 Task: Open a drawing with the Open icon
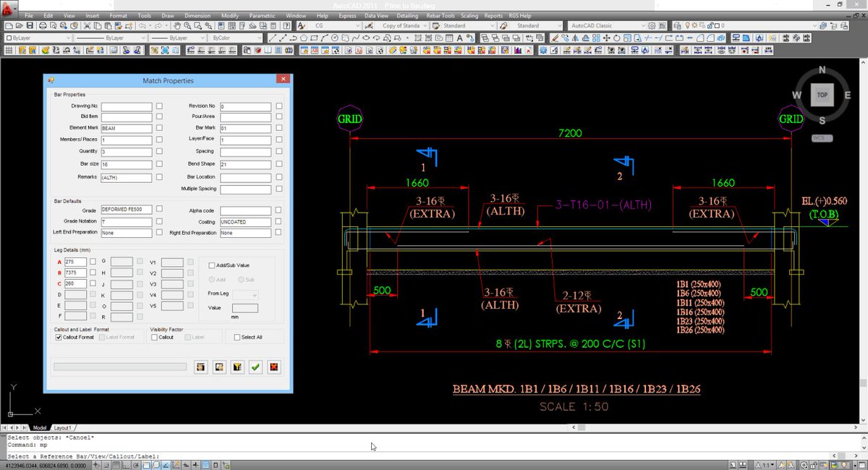click(20, 26)
